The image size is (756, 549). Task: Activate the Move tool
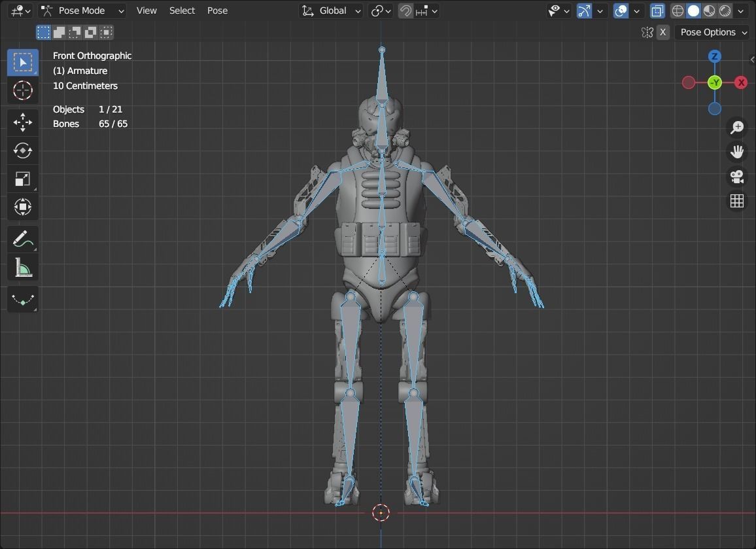coord(23,122)
